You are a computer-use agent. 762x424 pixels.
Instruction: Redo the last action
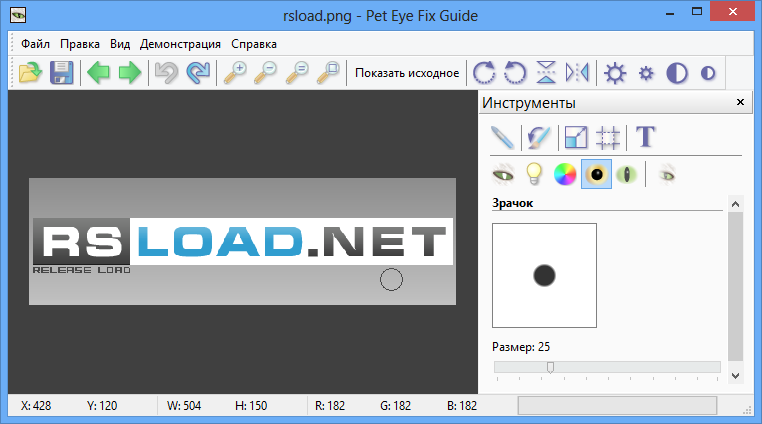click(198, 73)
